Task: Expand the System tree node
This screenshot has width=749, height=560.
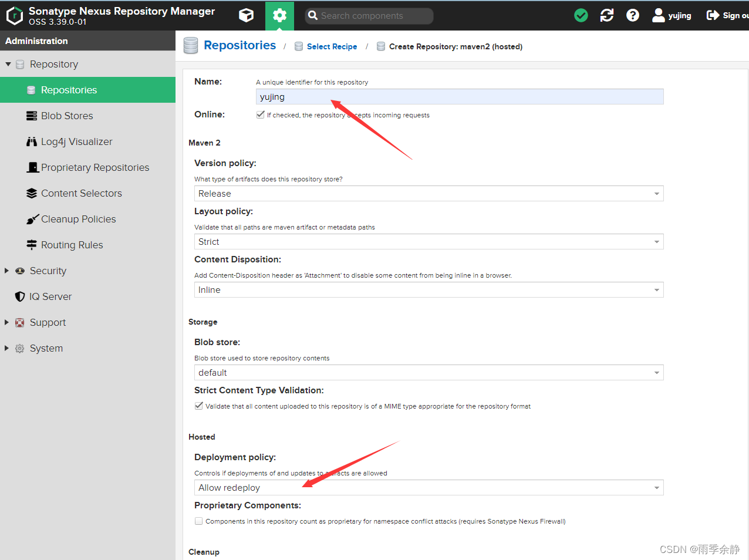Action: [7, 348]
